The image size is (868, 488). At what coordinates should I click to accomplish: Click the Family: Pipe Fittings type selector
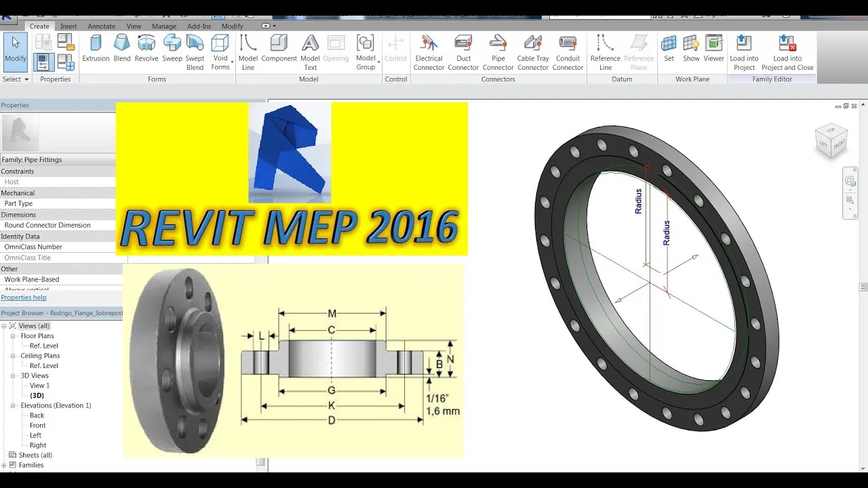tap(58, 160)
